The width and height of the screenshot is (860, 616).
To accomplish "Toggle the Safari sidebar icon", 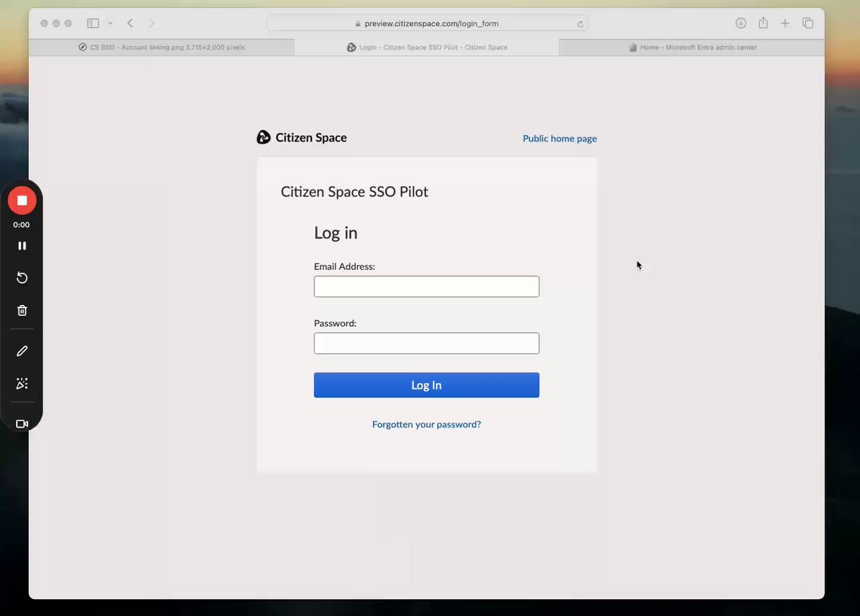I will [x=93, y=24].
